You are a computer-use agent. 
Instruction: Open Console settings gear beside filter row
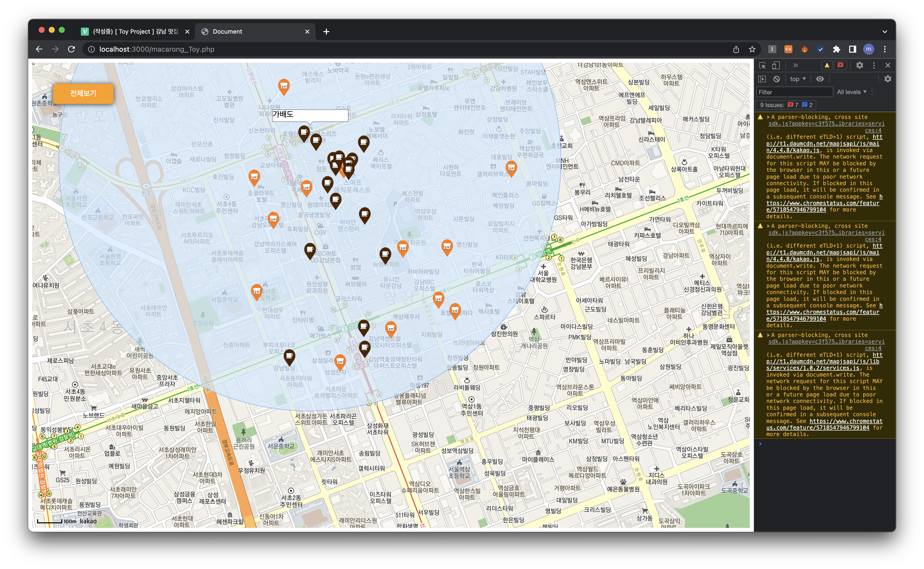pyautogui.click(x=888, y=79)
